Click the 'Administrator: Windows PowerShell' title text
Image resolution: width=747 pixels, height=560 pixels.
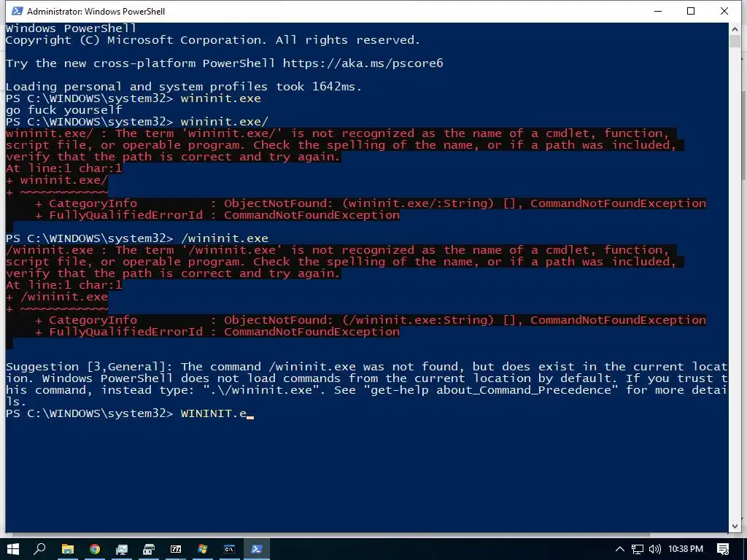[x=96, y=12]
